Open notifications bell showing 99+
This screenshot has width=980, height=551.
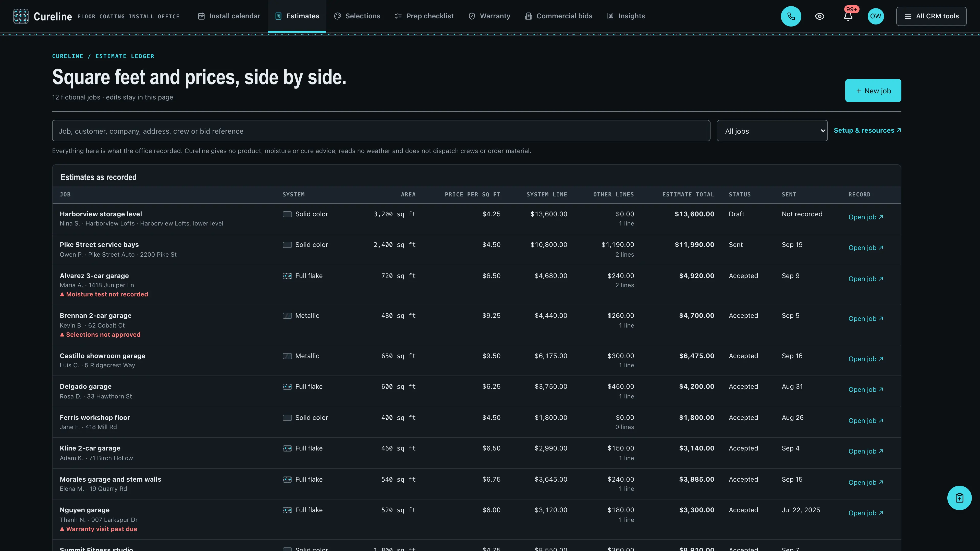(x=848, y=16)
